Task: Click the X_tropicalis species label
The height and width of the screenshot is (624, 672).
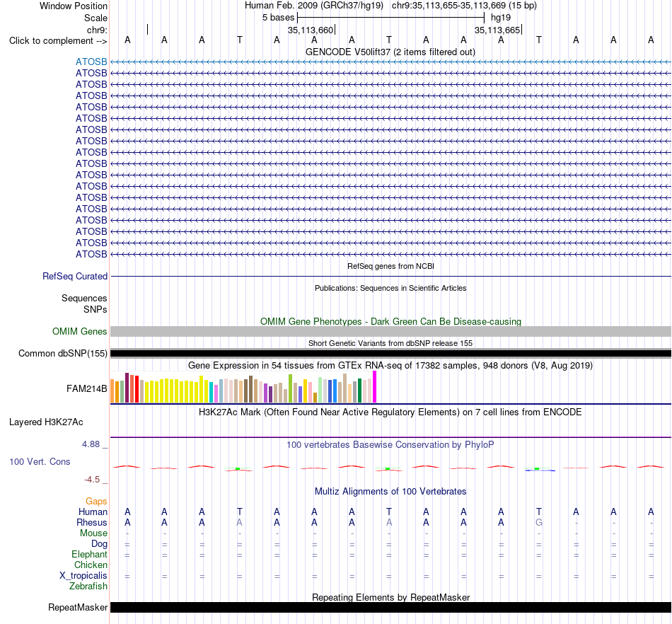Action: 83,576
